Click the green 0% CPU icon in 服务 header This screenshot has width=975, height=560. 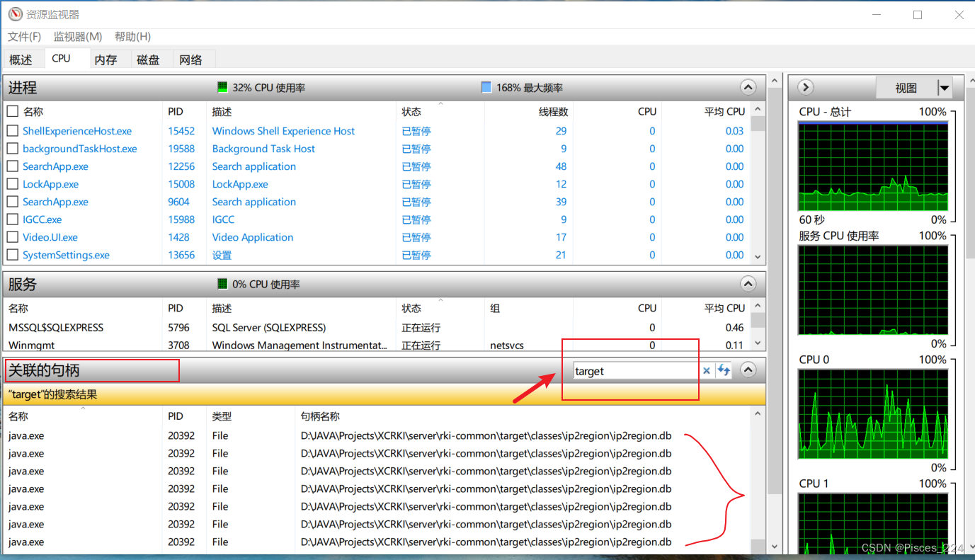click(x=222, y=284)
